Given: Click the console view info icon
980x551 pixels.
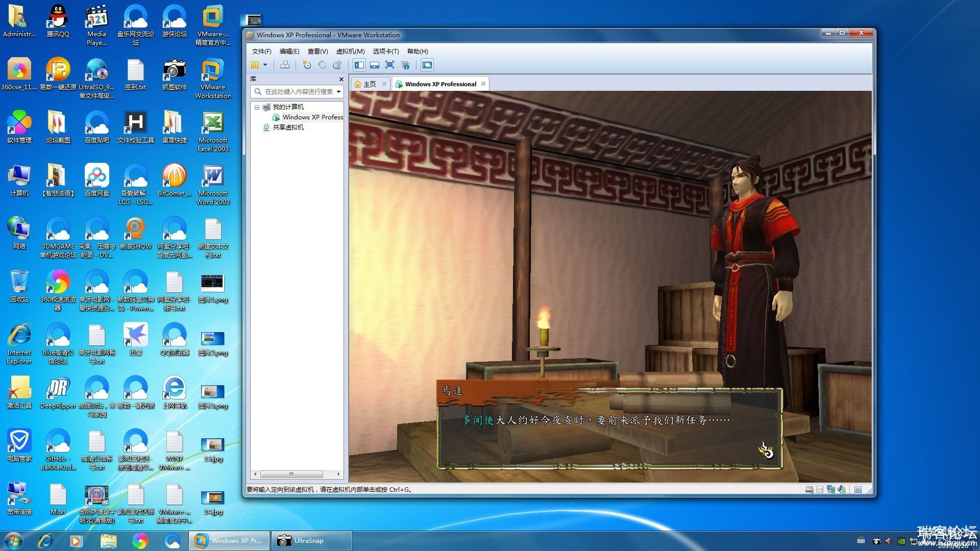Looking at the screenshot, I should click(x=405, y=65).
